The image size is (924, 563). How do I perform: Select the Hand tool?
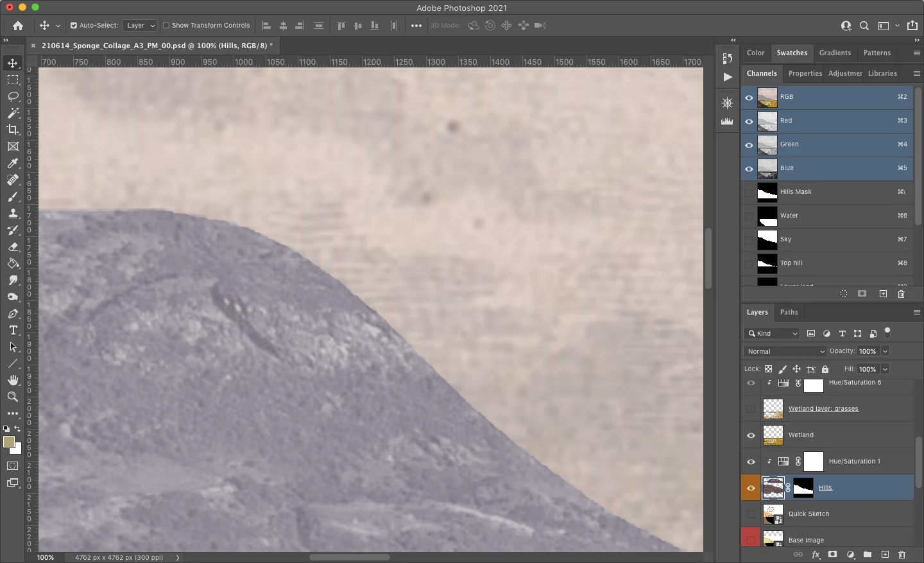(x=13, y=380)
